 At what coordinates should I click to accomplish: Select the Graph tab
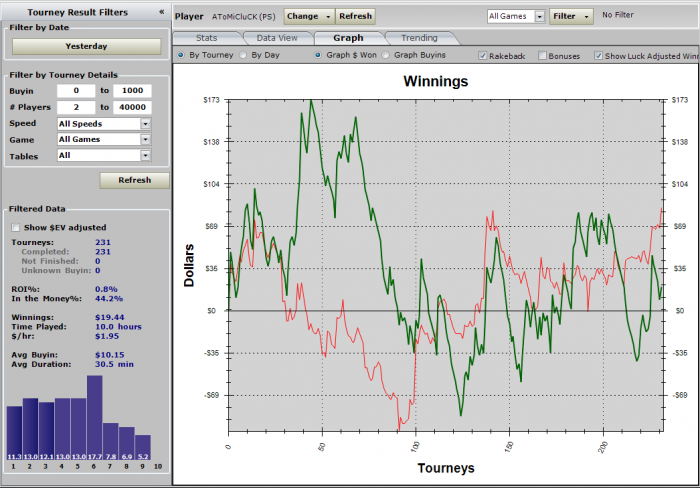[x=348, y=38]
